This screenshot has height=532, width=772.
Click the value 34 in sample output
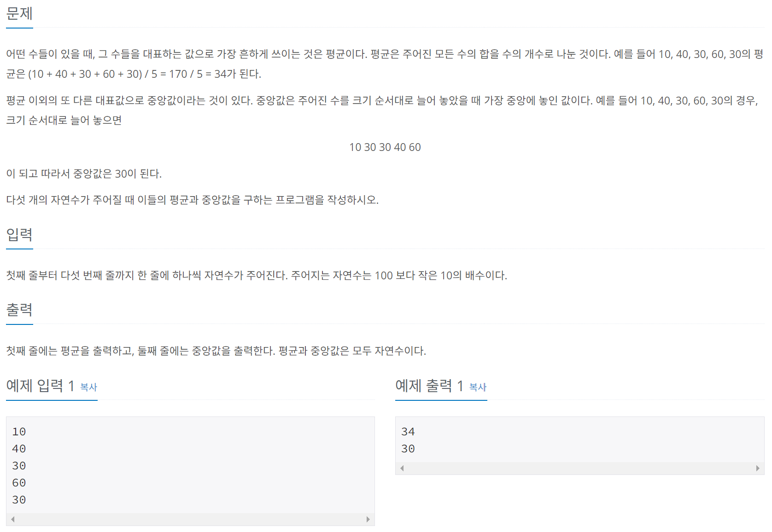pyautogui.click(x=408, y=432)
